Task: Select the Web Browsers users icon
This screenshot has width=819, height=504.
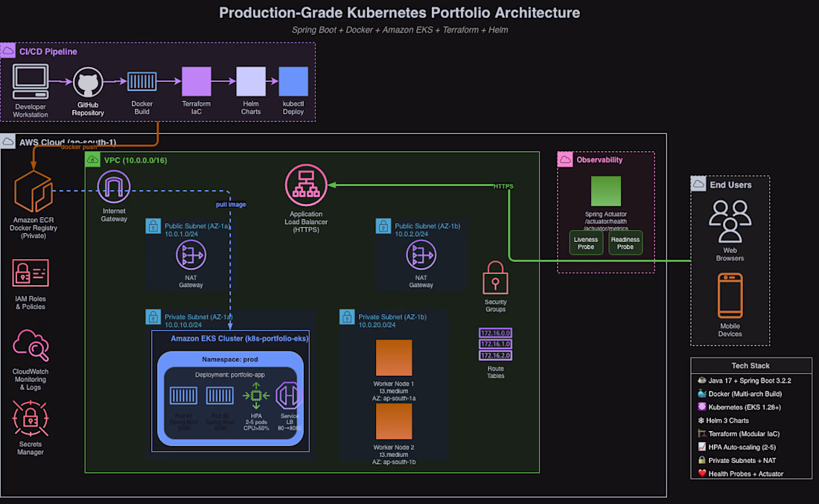Action: (x=730, y=222)
